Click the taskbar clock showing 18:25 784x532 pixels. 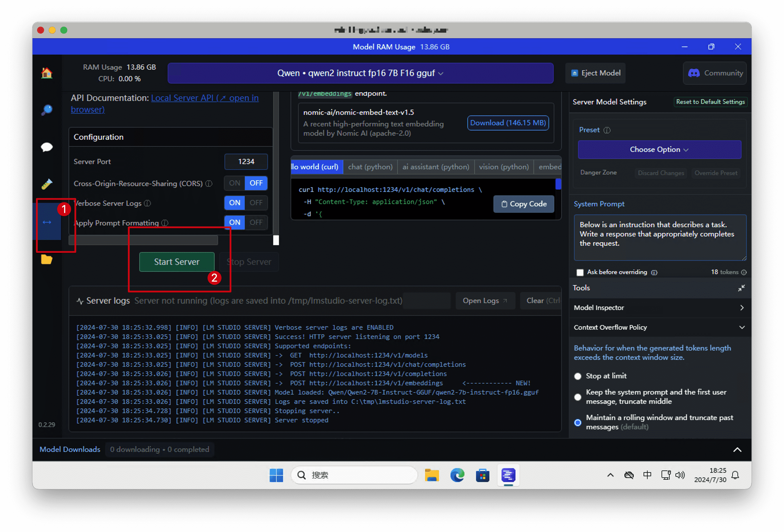710,475
